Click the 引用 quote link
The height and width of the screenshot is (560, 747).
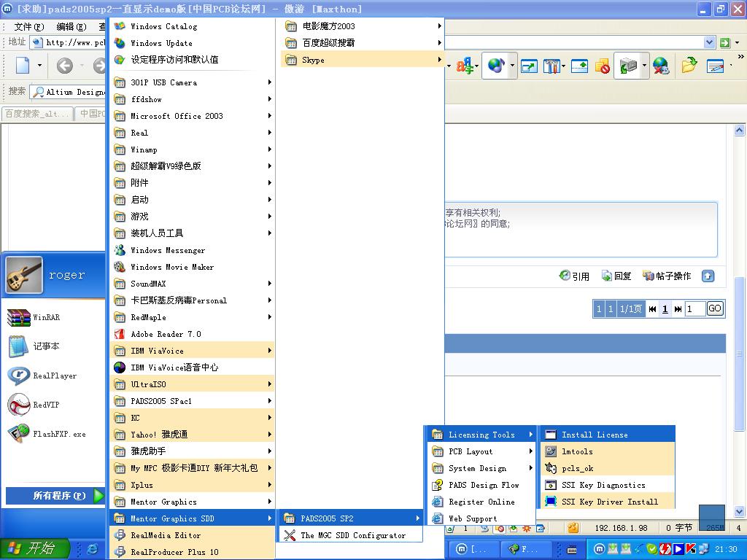click(574, 276)
